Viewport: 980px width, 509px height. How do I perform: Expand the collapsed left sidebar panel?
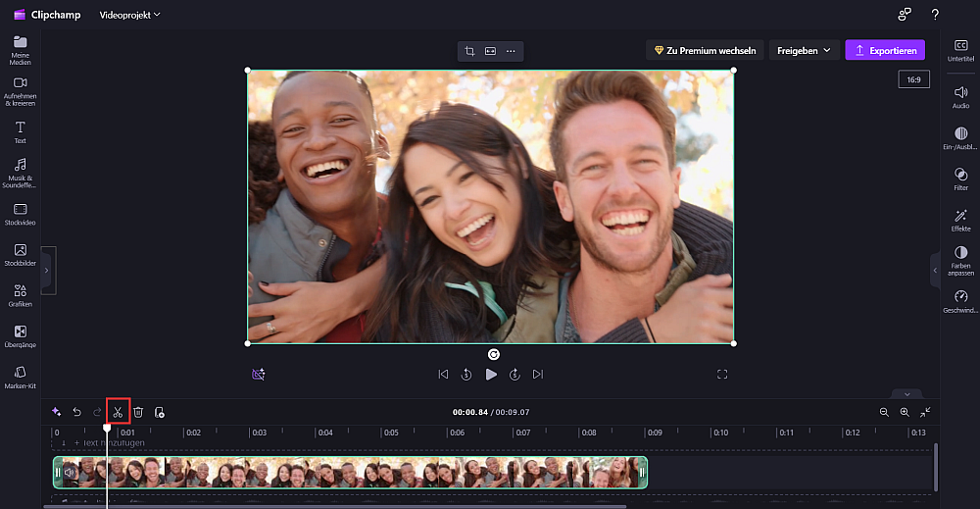(x=47, y=270)
